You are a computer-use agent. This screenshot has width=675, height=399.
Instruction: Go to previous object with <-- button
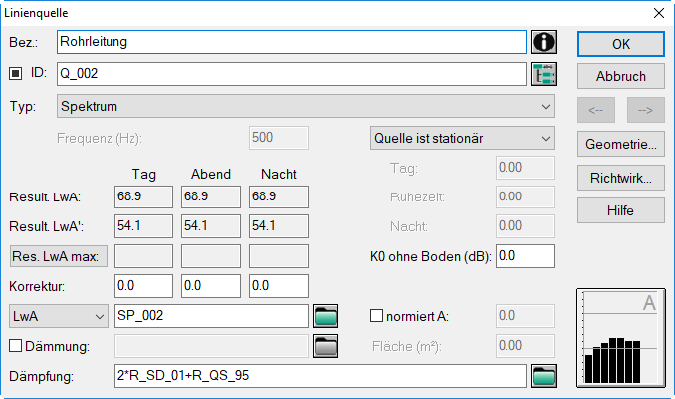596,110
